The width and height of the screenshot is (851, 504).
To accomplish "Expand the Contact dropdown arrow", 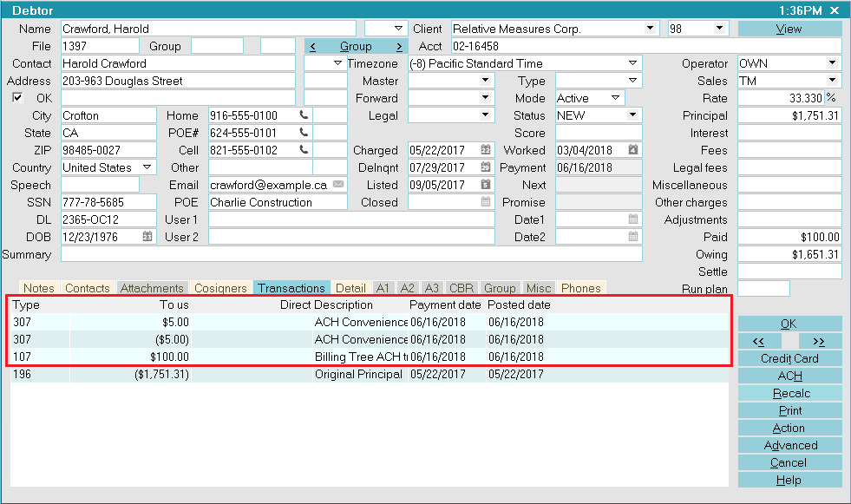I will point(337,63).
